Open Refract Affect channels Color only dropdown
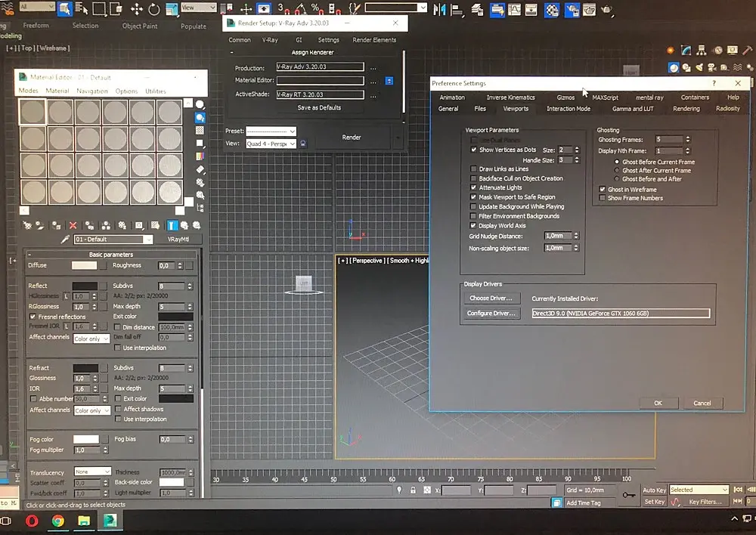756x535 pixels. [x=91, y=410]
